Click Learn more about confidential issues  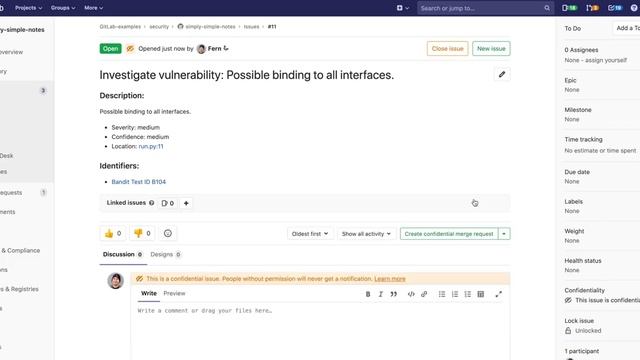tap(389, 279)
